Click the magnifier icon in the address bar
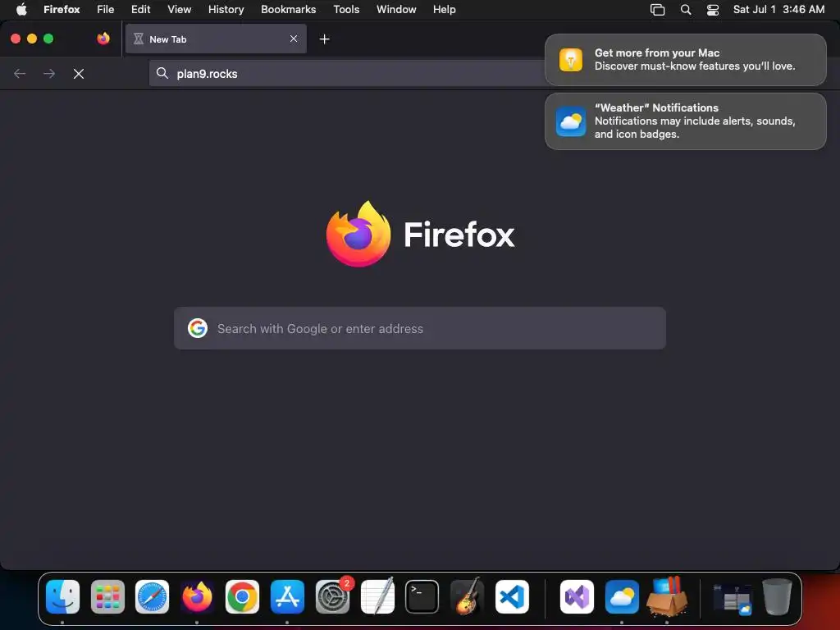 (x=162, y=73)
